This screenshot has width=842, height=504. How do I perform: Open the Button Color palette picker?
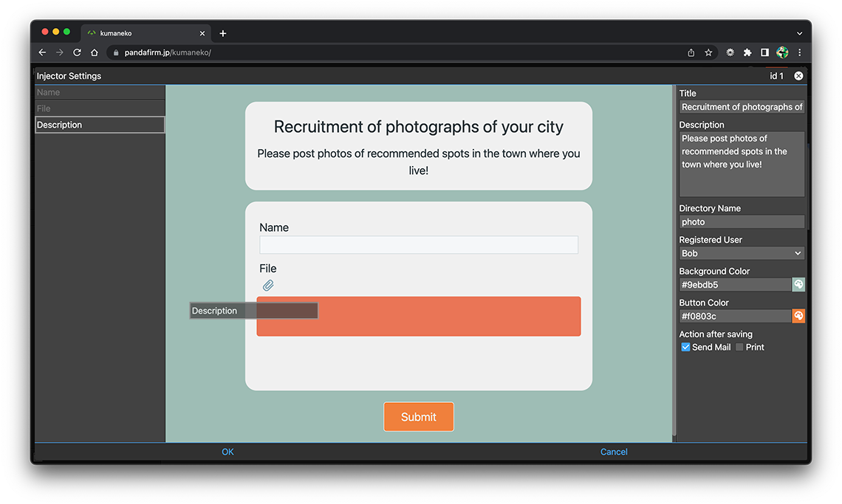coord(798,317)
